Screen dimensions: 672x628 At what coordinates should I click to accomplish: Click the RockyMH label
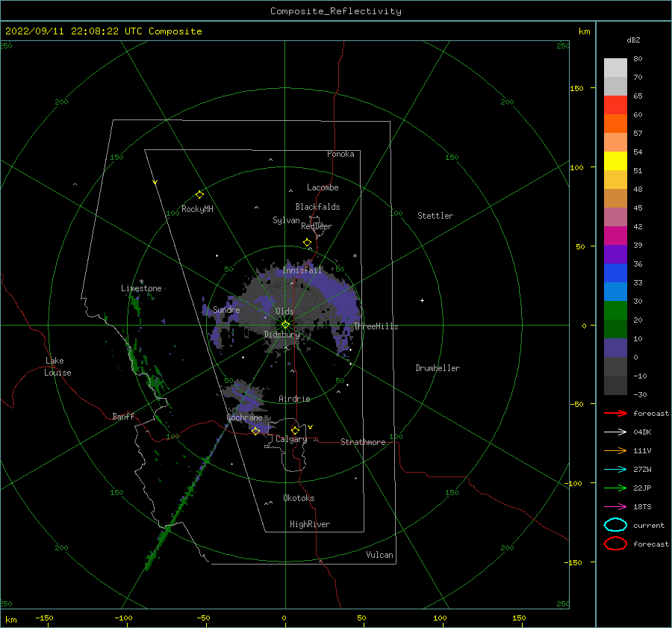pos(197,209)
